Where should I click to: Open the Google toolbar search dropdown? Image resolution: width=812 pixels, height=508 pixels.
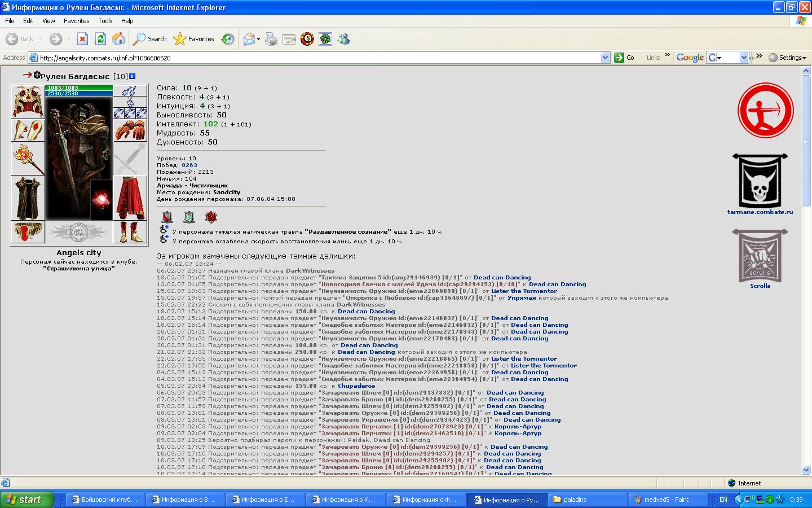click(744, 58)
